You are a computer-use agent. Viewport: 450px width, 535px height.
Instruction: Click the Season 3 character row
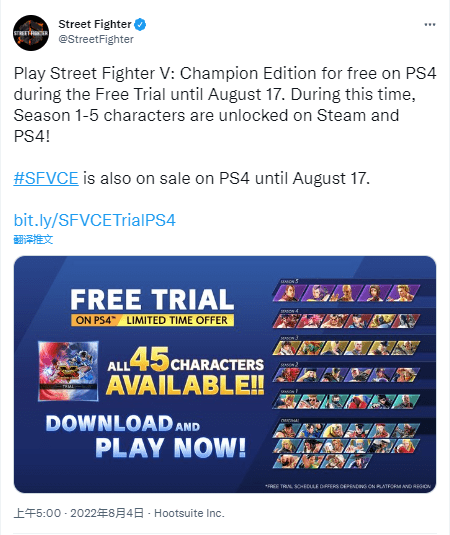coord(346,348)
